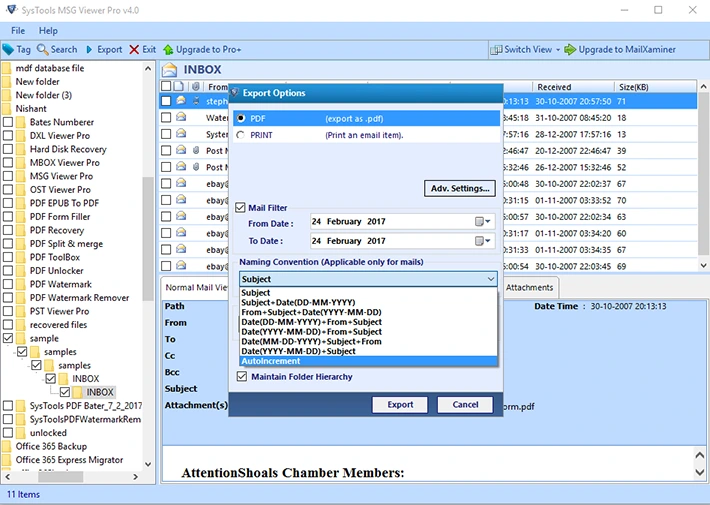
Task: Click the PDF Watermark folder icon
Action: pos(20,284)
